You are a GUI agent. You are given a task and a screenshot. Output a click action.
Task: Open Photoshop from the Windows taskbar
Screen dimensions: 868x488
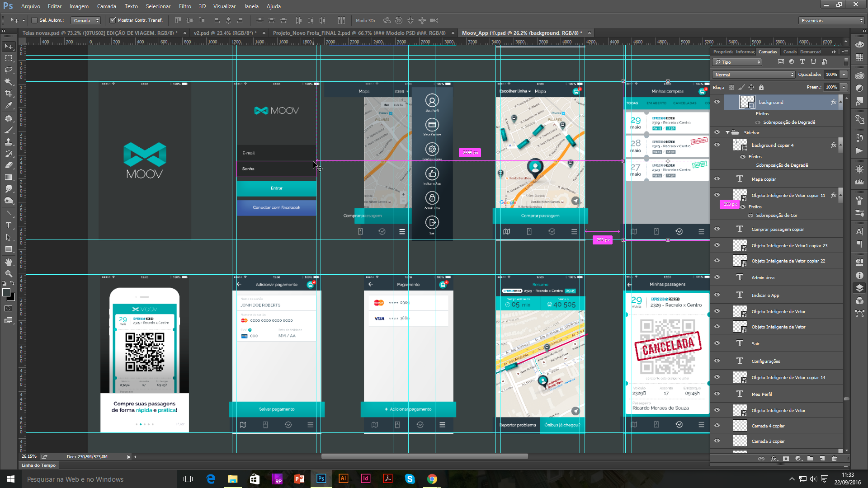point(321,479)
